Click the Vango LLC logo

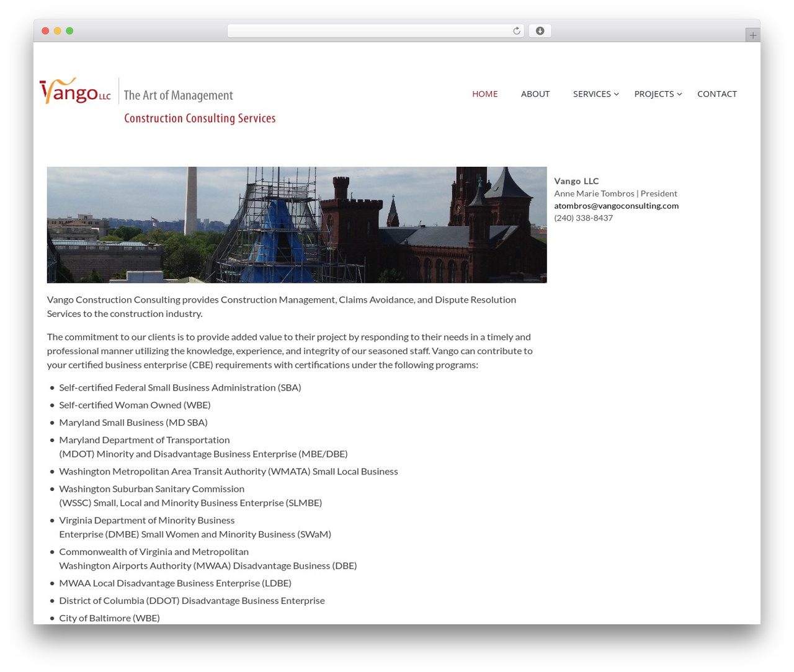[x=75, y=91]
